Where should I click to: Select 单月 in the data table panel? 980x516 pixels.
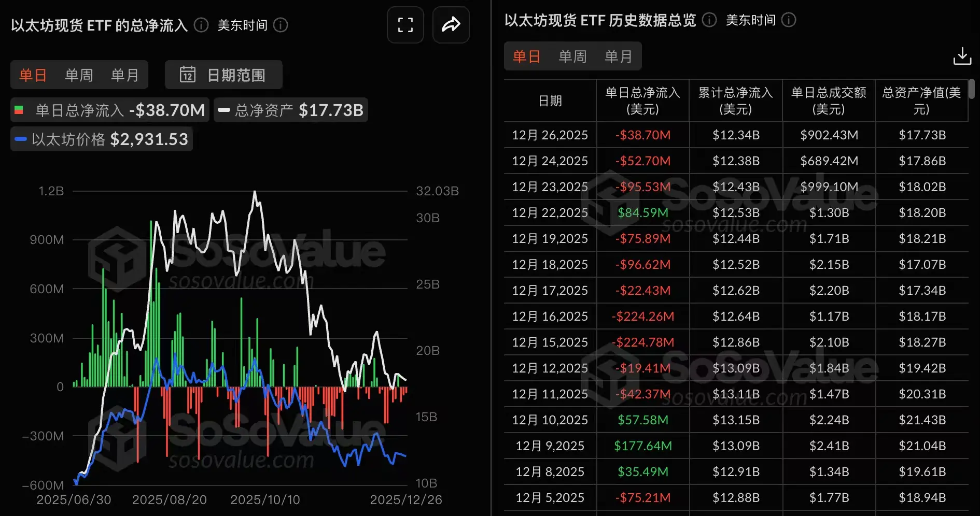click(618, 56)
